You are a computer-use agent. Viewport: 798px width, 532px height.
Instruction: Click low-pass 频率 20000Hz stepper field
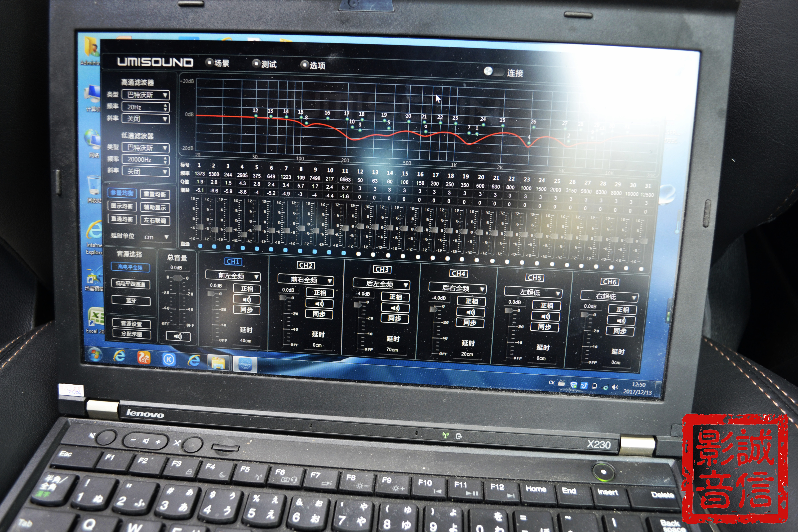146,159
